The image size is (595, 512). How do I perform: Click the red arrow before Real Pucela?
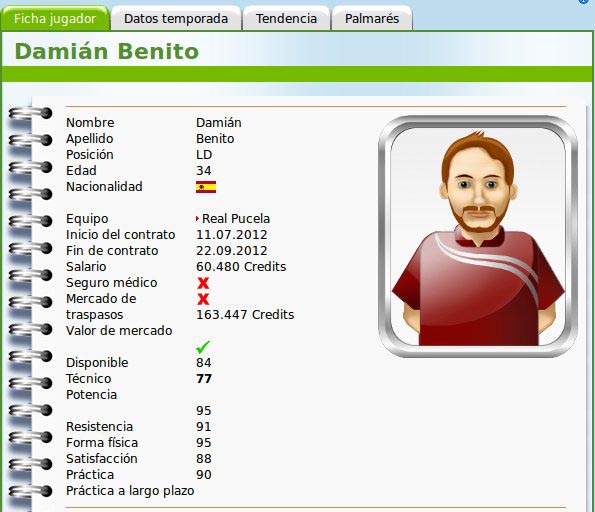197,219
